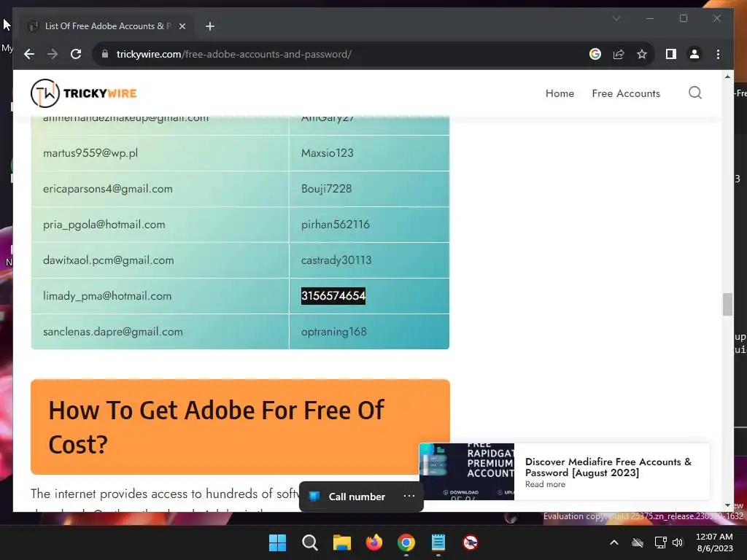Screen dimensions: 747x560
Task: Select pria_pgola@hotmail.com email
Action: [104, 225]
